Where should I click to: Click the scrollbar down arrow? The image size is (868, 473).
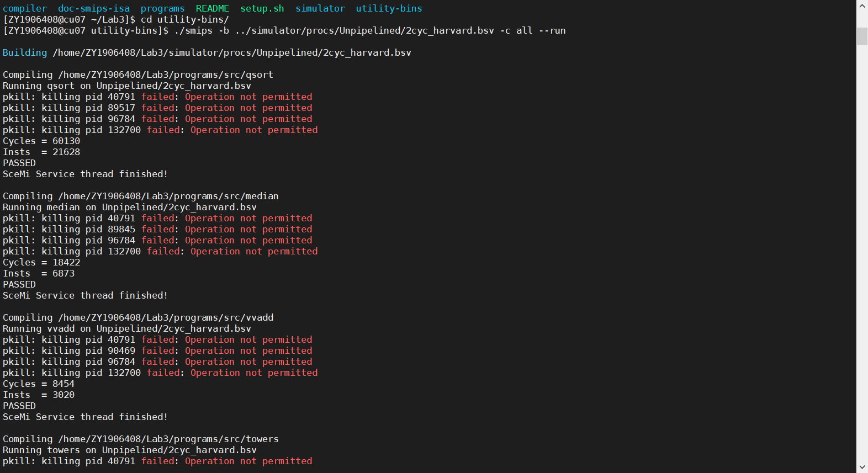click(x=862, y=467)
